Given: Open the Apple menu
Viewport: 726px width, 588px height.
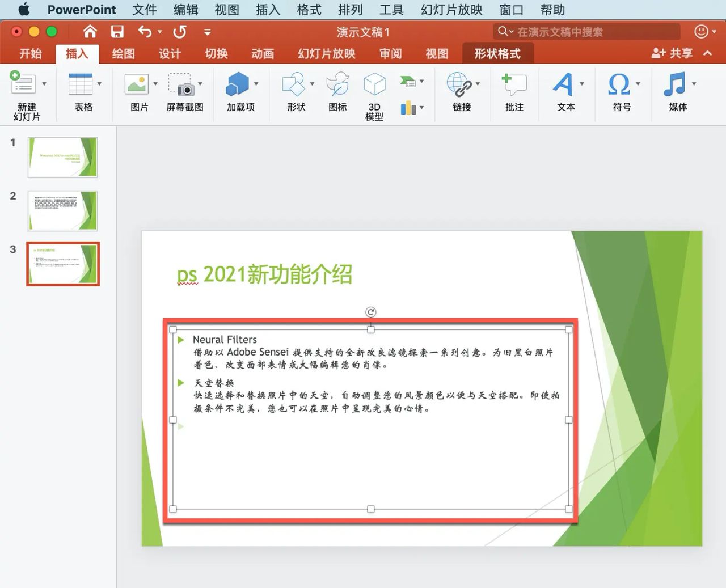Looking at the screenshot, I should (24, 10).
